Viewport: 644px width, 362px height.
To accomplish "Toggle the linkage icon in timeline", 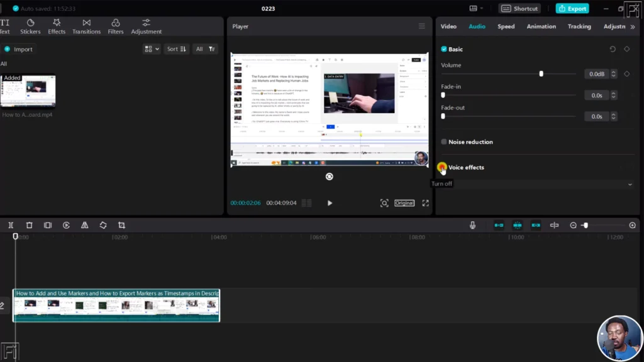I will [536, 226].
